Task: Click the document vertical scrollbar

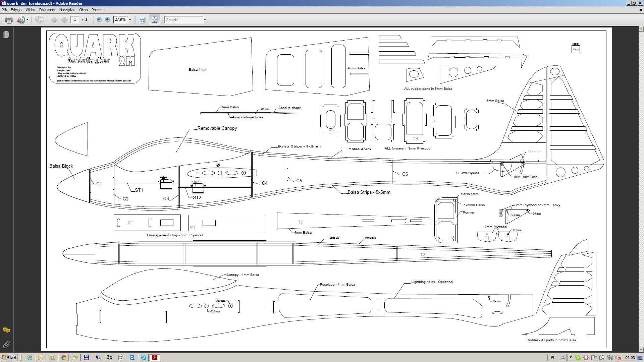Action: tap(641, 189)
